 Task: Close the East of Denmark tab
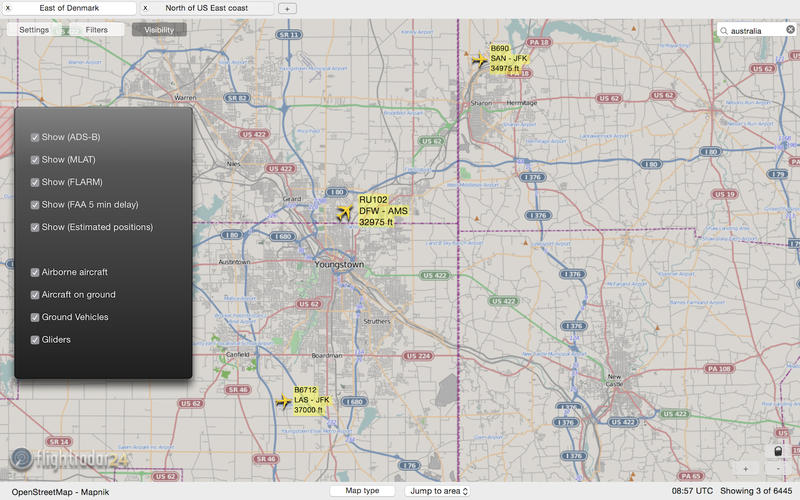click(x=7, y=8)
